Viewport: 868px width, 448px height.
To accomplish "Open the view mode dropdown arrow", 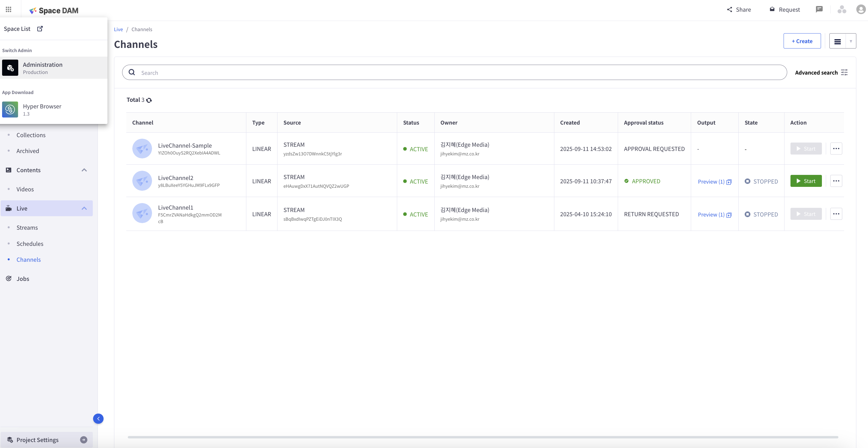I will click(851, 41).
